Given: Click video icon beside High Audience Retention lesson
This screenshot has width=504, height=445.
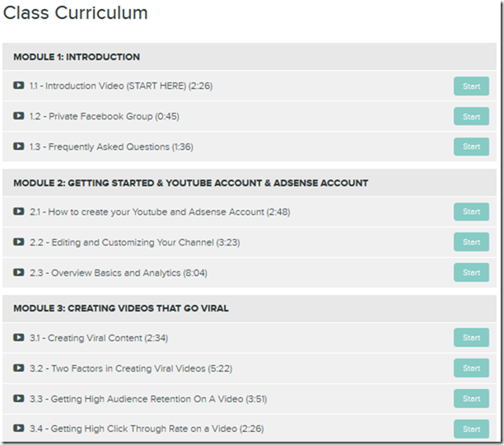Looking at the screenshot, I should [x=19, y=399].
